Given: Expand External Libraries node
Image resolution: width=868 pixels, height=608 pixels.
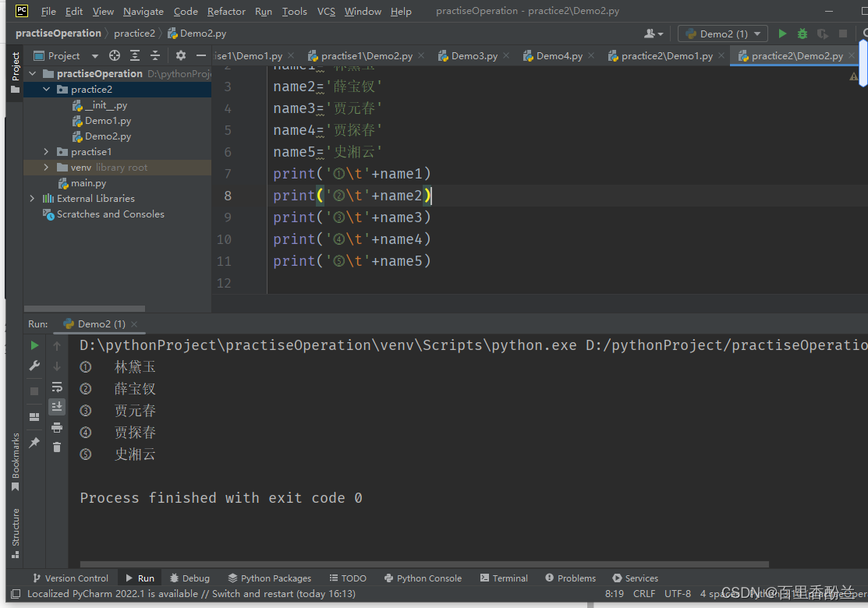Looking at the screenshot, I should tap(33, 198).
